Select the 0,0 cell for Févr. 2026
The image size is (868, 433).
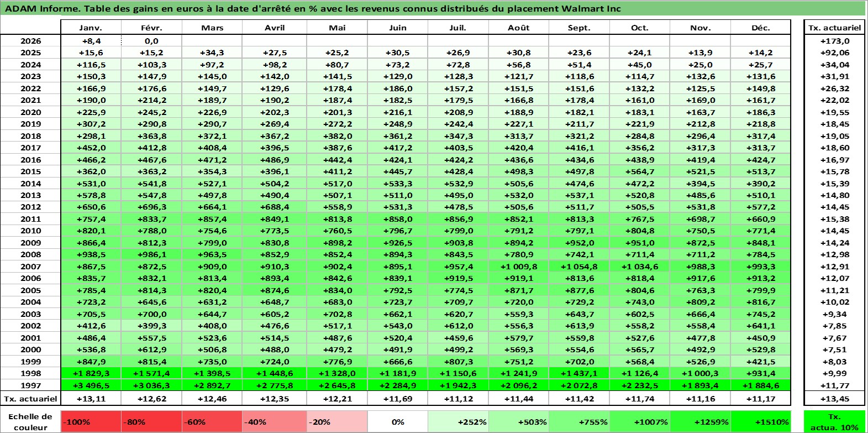click(x=151, y=41)
